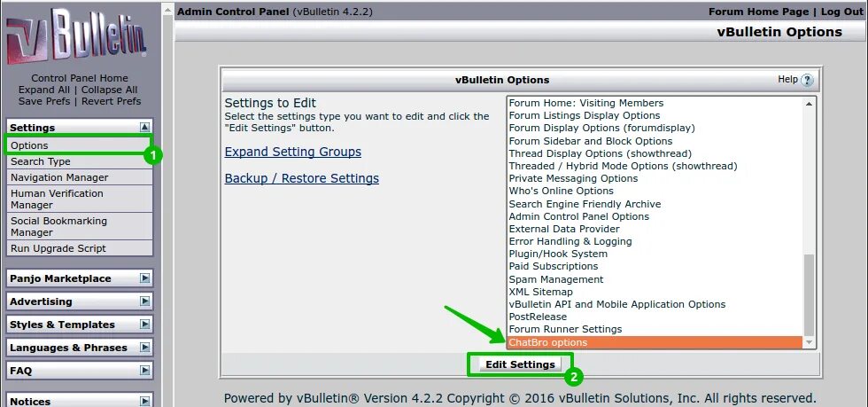The height and width of the screenshot is (407, 868).
Task: Click Expand All link
Action: 44,90
